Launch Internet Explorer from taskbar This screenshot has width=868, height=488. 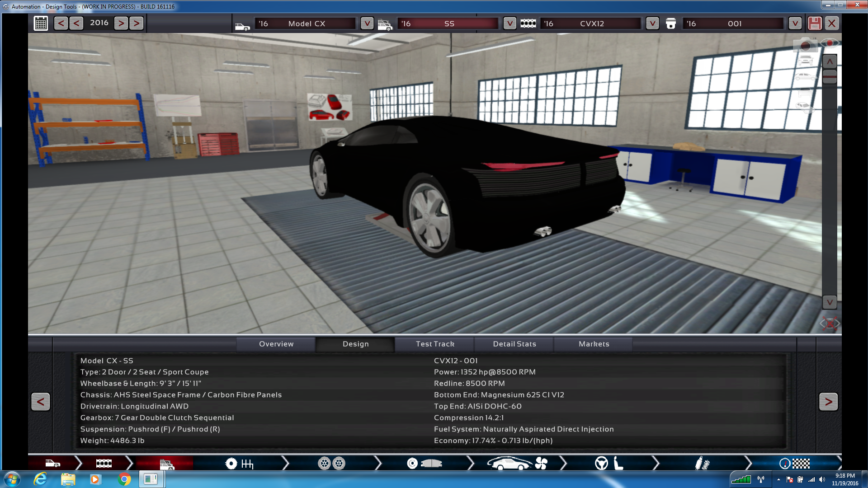click(x=40, y=479)
